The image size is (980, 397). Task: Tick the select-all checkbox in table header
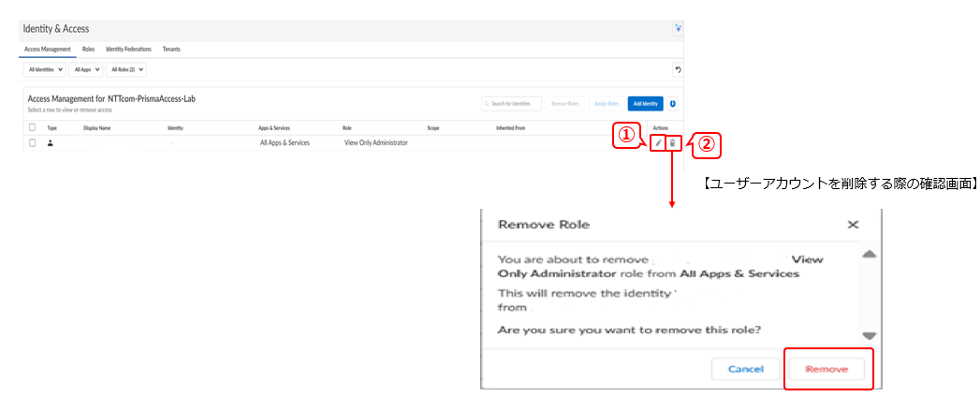(x=33, y=127)
